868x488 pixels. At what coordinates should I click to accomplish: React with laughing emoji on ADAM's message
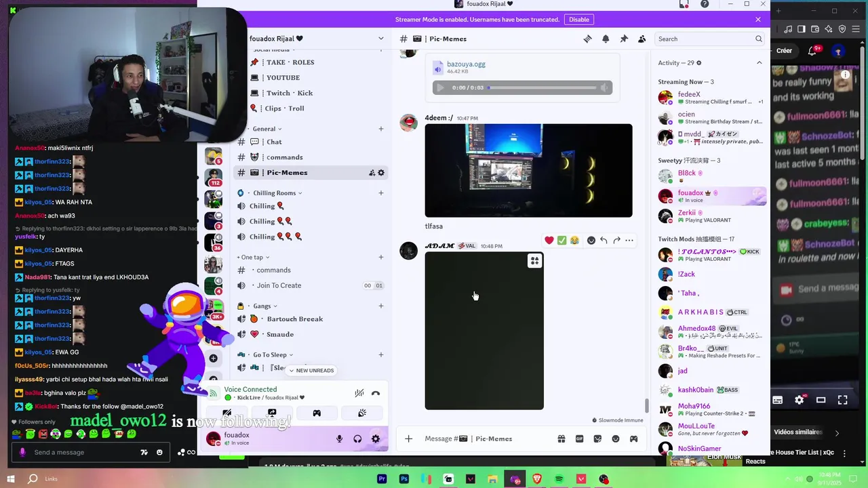click(x=574, y=240)
